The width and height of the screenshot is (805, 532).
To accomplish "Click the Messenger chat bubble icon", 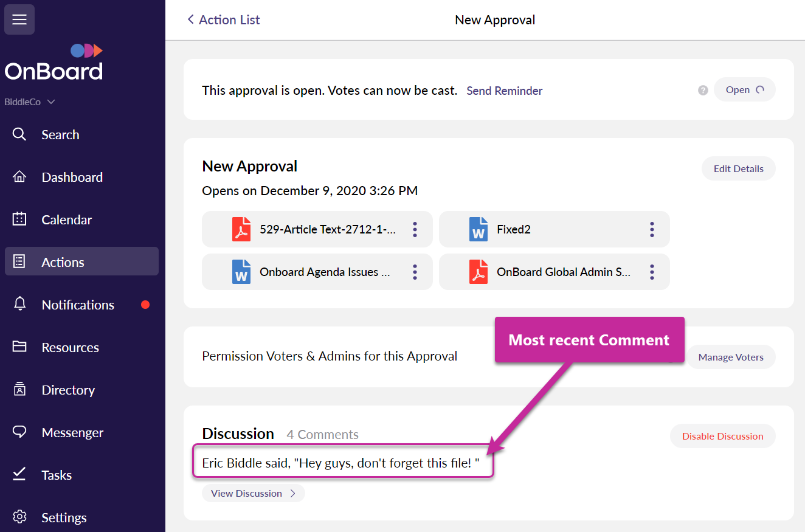I will [19, 432].
